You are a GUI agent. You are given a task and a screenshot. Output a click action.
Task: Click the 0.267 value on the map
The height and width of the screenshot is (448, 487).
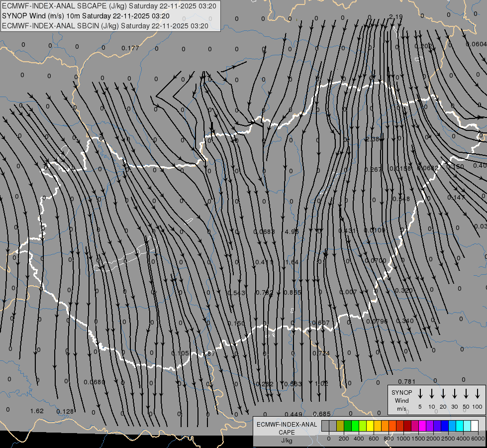tap(373, 169)
